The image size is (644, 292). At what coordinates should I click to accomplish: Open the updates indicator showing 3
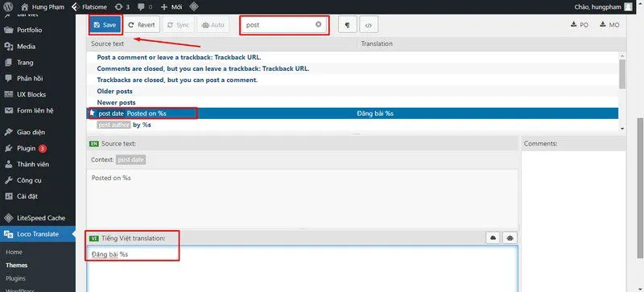click(x=122, y=6)
